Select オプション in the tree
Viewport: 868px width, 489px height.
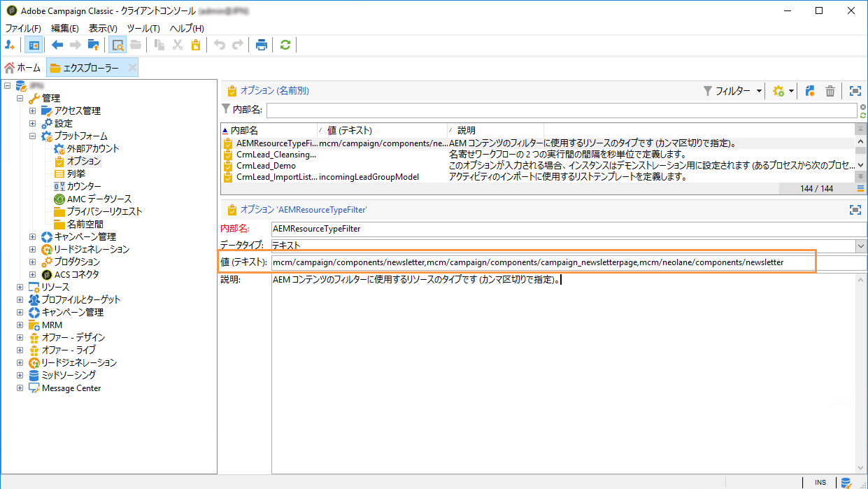[x=84, y=161]
